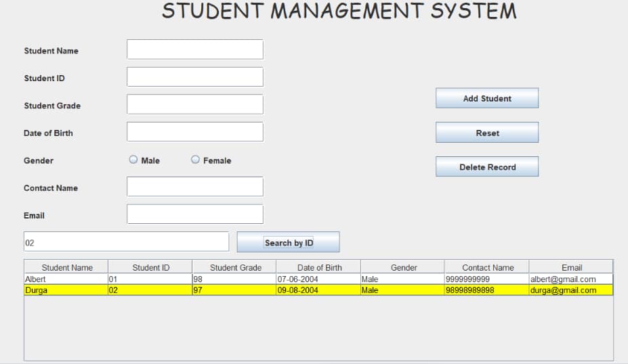
Task: Select the Albert row in the table
Action: pyautogui.click(x=66, y=279)
